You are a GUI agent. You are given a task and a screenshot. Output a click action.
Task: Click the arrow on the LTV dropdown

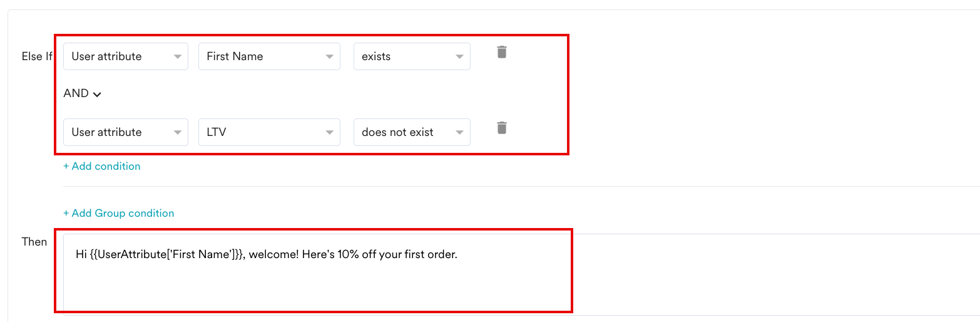[329, 133]
